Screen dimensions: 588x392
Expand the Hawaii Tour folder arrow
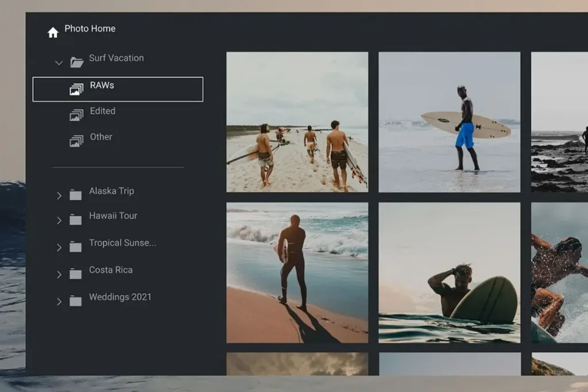(x=59, y=220)
